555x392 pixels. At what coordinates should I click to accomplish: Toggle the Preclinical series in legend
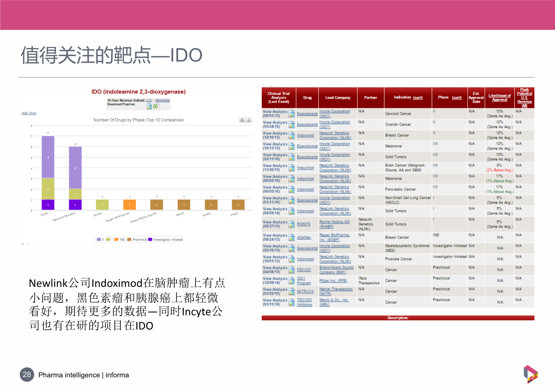[137, 239]
